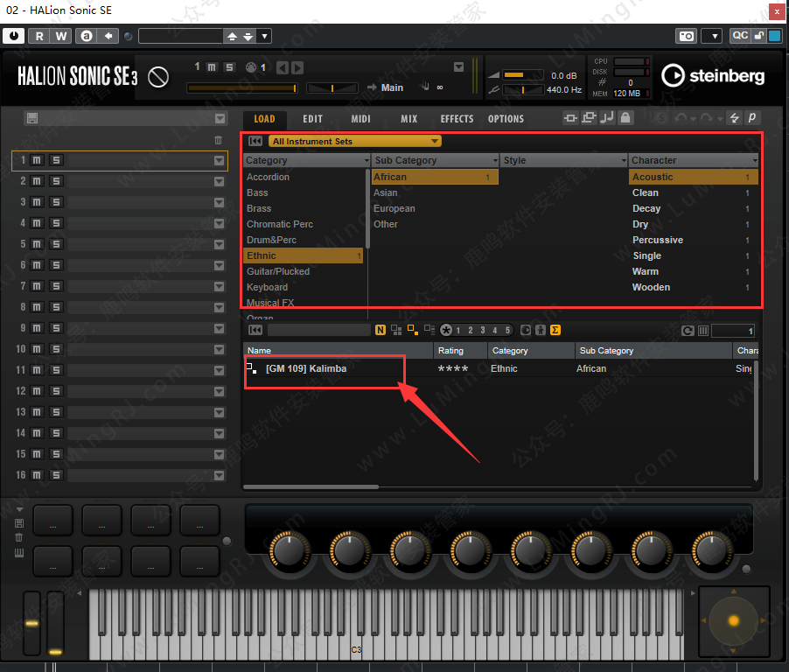Click the padlock lock icon in toolbar

point(625,118)
